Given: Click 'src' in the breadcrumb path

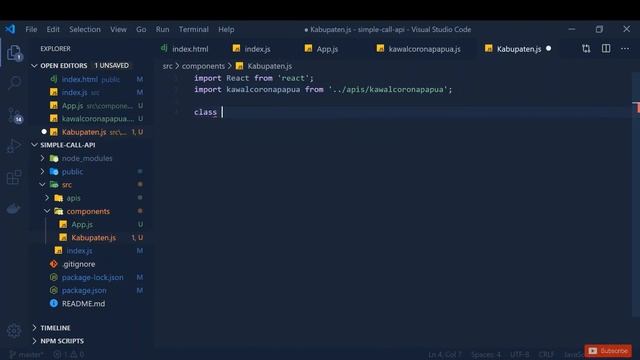Looking at the screenshot, I should pyautogui.click(x=167, y=66).
